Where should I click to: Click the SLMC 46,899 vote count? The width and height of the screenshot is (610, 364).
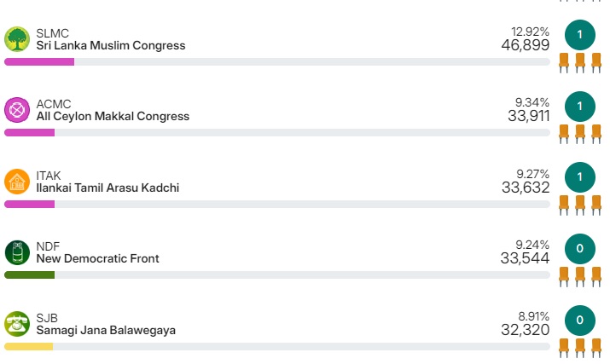tap(525, 45)
